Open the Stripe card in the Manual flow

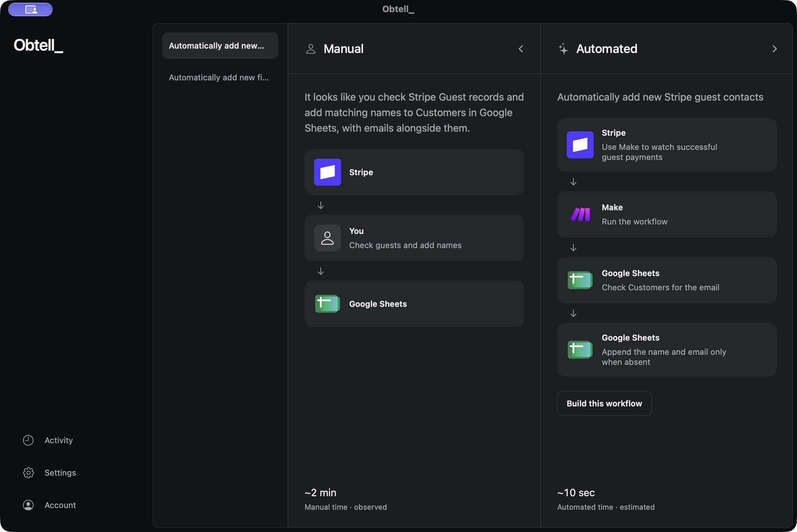(x=414, y=172)
